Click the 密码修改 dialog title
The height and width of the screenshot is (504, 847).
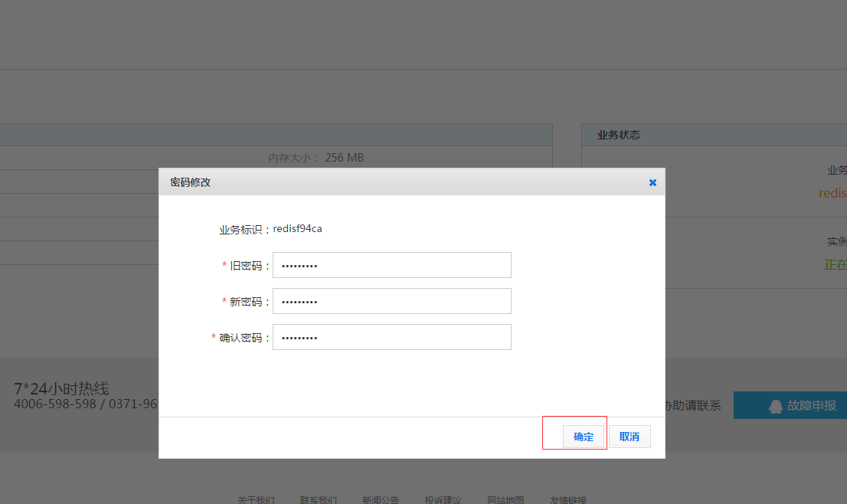click(x=190, y=182)
